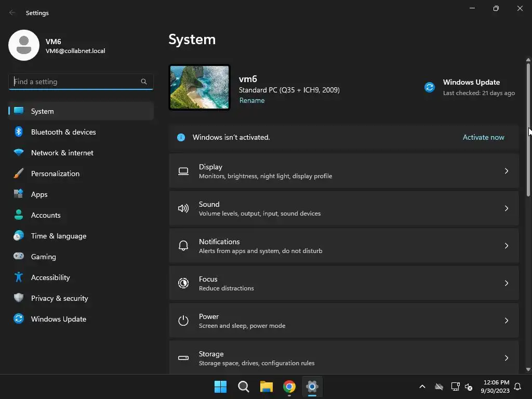
Task: Click the Rename link
Action: click(252, 100)
